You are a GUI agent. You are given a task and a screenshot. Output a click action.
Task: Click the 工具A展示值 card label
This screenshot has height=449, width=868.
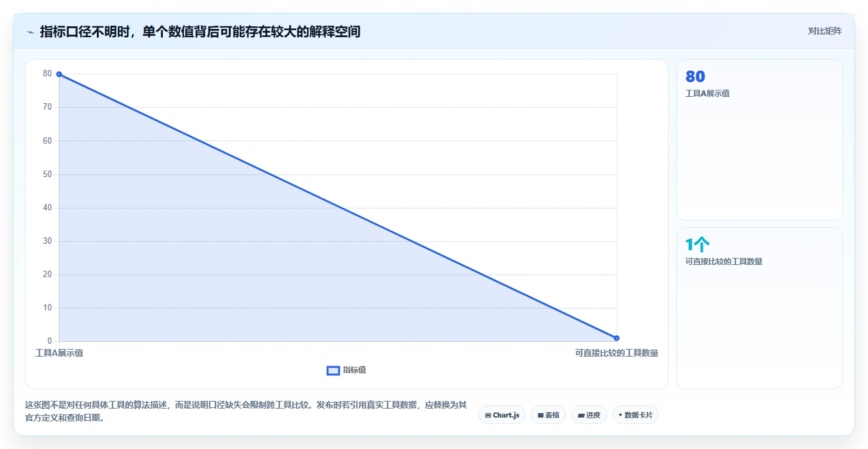707,94
